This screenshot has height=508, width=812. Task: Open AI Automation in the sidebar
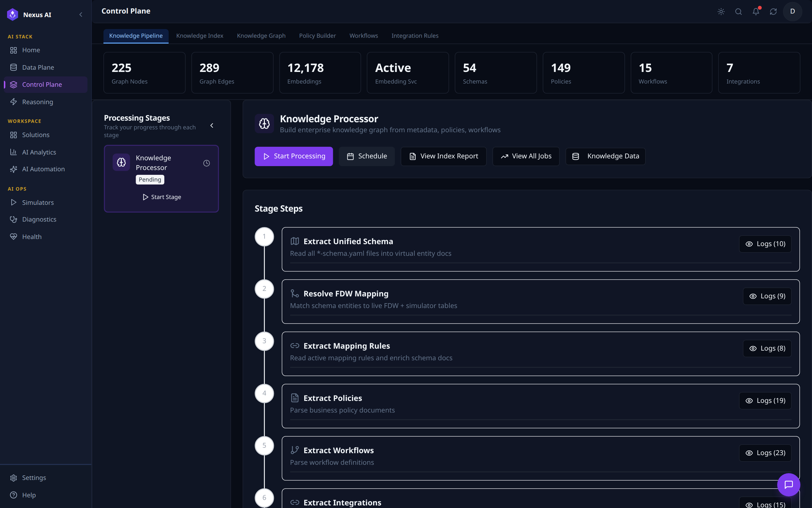pos(46,169)
